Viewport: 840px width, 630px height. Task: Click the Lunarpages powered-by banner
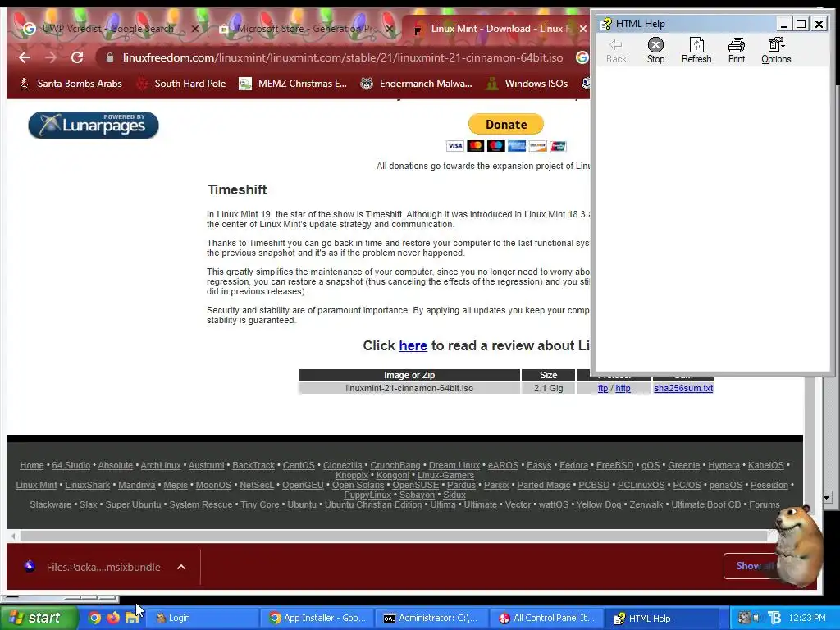point(94,125)
